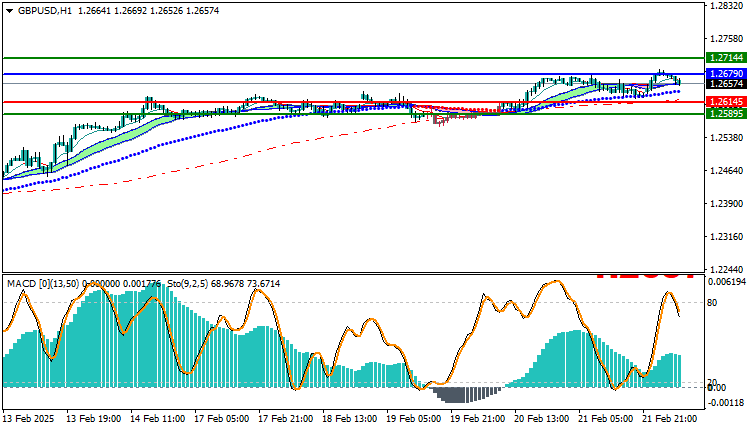
Task: Select the lower green horizontal line at 1.25895
Action: click(x=353, y=114)
